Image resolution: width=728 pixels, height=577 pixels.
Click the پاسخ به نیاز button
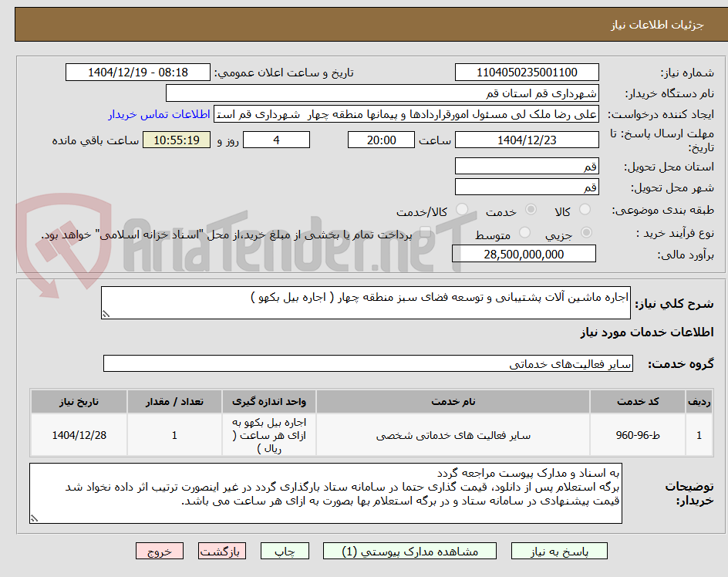pos(559,551)
